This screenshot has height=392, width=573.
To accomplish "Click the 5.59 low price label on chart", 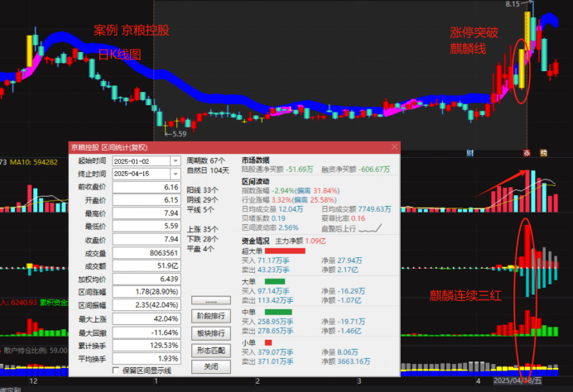I will click(x=178, y=132).
